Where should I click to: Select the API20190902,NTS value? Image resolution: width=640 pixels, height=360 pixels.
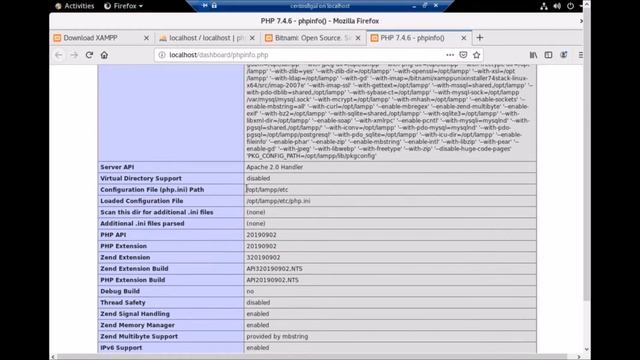(x=272, y=280)
